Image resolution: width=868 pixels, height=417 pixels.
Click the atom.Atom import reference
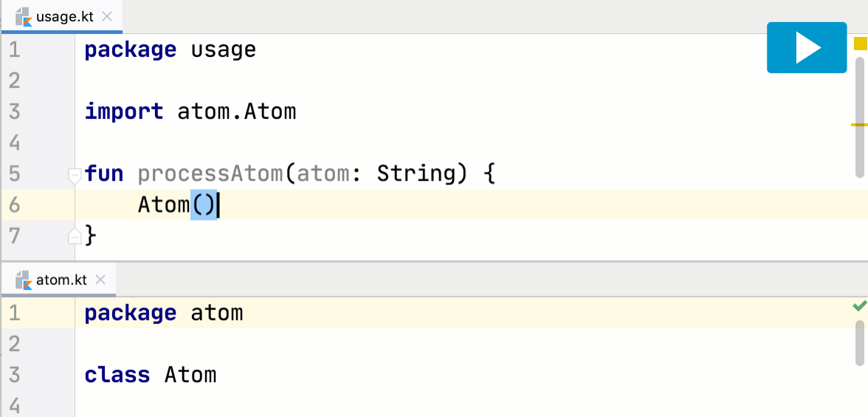(237, 112)
